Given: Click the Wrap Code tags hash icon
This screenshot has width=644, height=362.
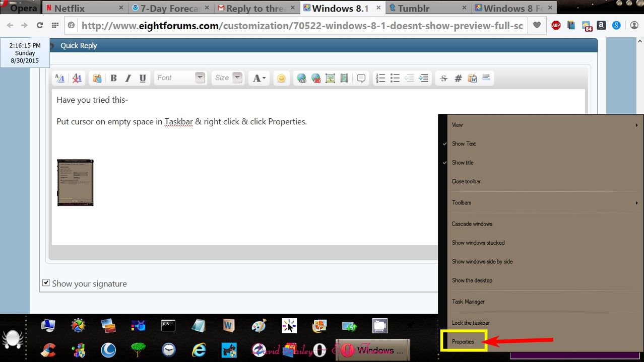Looking at the screenshot, I should (x=458, y=78).
